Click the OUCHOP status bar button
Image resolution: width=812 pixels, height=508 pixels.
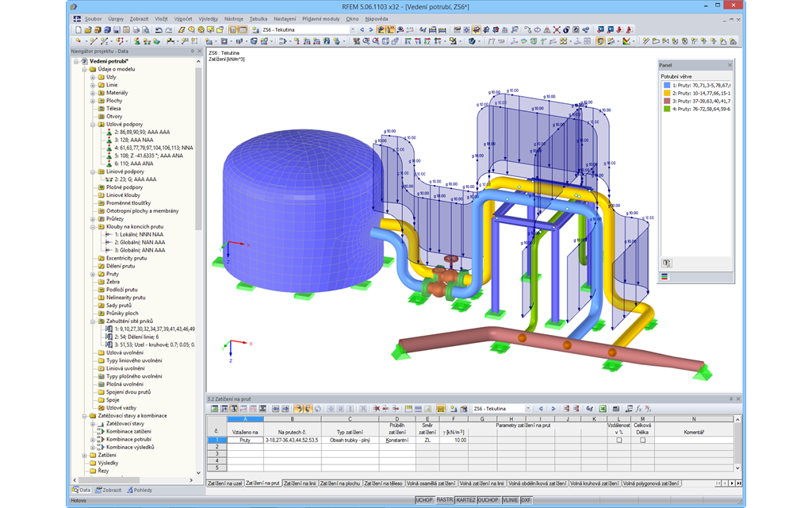(488, 500)
